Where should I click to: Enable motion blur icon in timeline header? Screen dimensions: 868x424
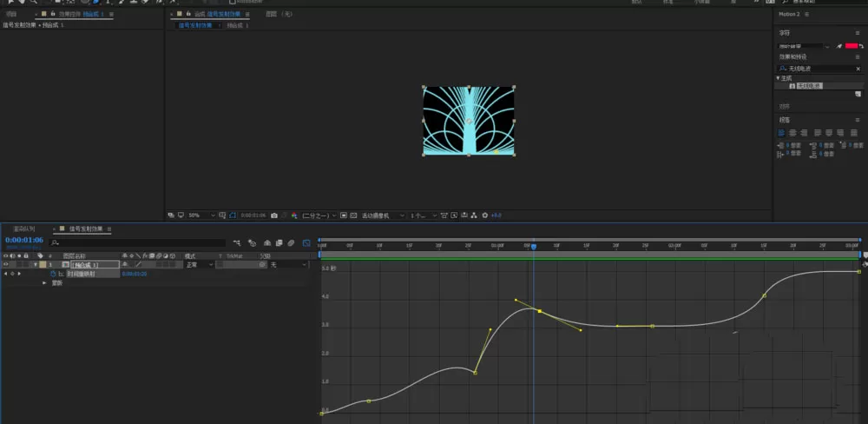click(x=291, y=243)
